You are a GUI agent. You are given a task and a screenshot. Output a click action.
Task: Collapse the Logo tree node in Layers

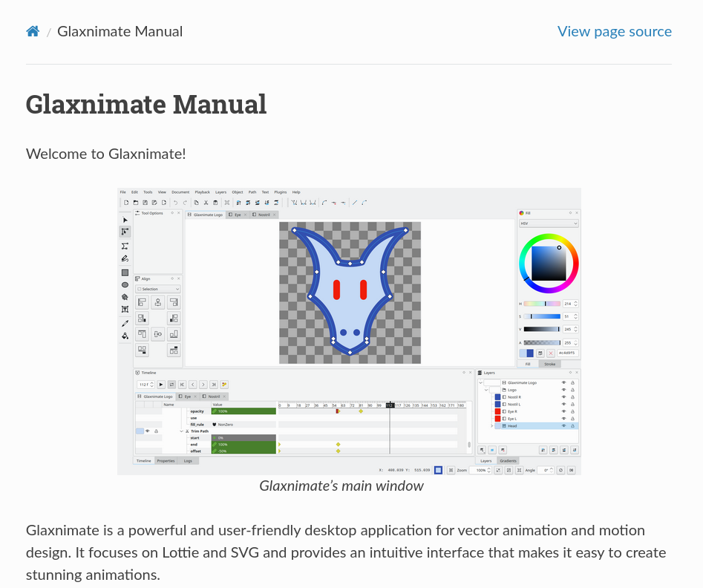tap(486, 391)
